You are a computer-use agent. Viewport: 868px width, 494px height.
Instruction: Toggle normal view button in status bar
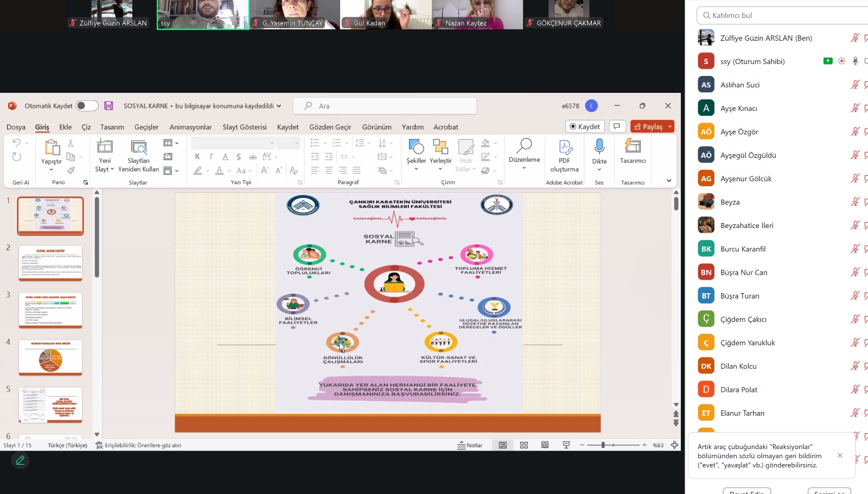pyautogui.click(x=503, y=445)
